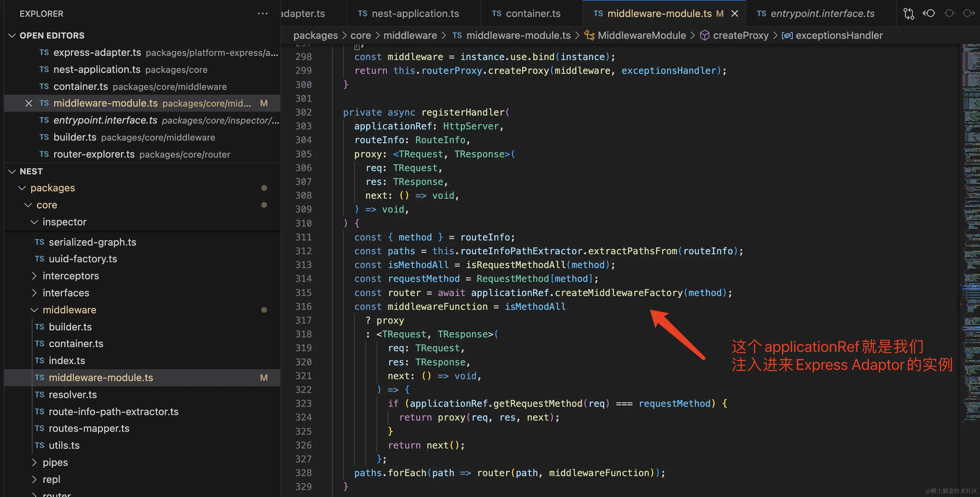The width and height of the screenshot is (980, 497).
Task: Select middleware-module.ts in the file tree
Action: [x=142, y=378]
